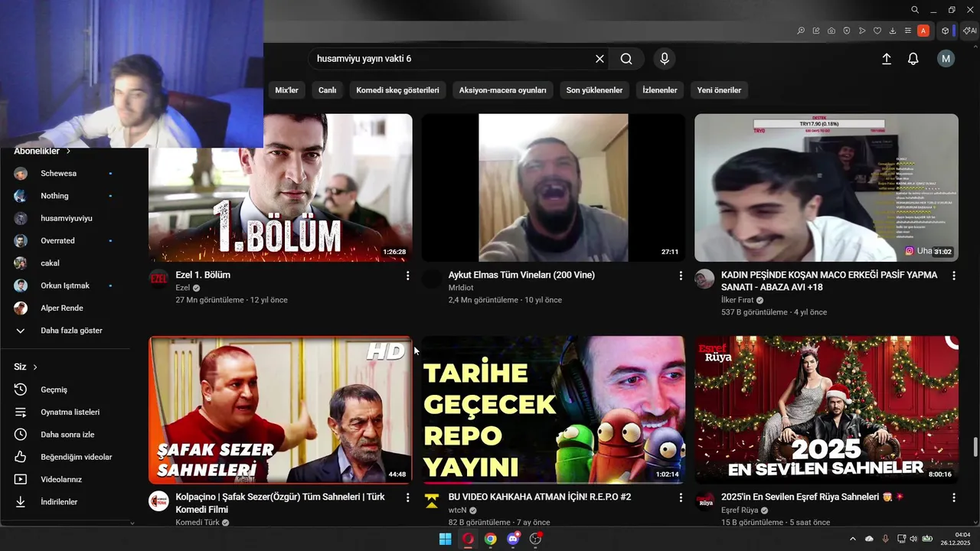
Task: Open Opera easy setup sliders icon
Action: tap(908, 31)
